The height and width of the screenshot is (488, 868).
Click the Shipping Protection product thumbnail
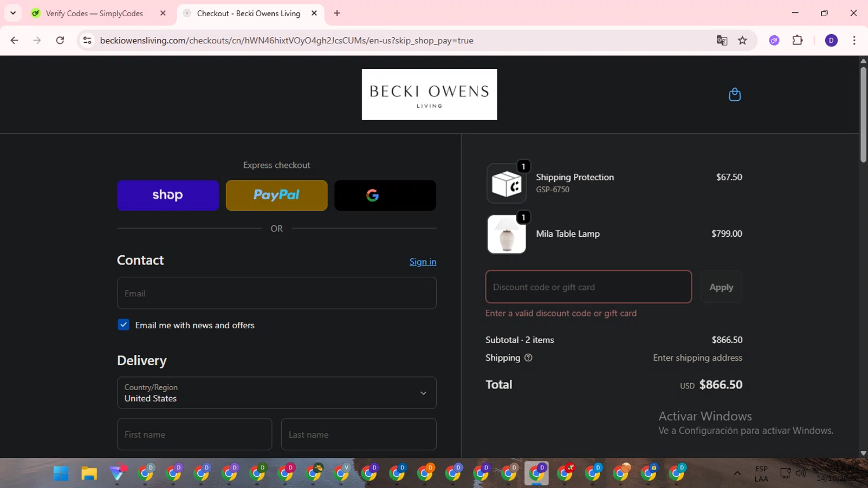(506, 184)
